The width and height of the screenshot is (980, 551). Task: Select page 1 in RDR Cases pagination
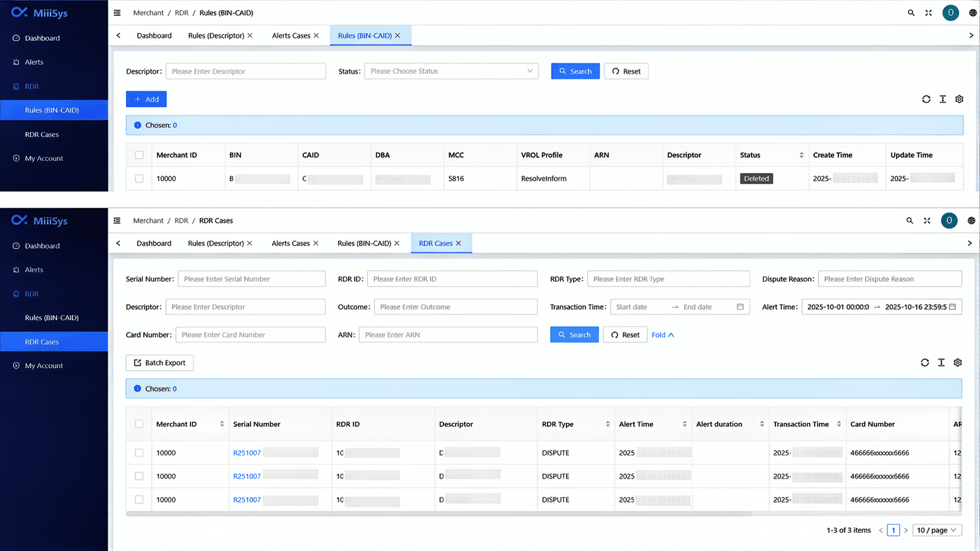(894, 530)
